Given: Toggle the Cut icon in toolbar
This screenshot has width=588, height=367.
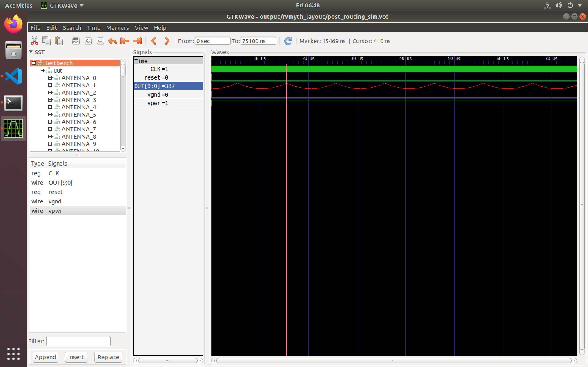Looking at the screenshot, I should 34,41.
